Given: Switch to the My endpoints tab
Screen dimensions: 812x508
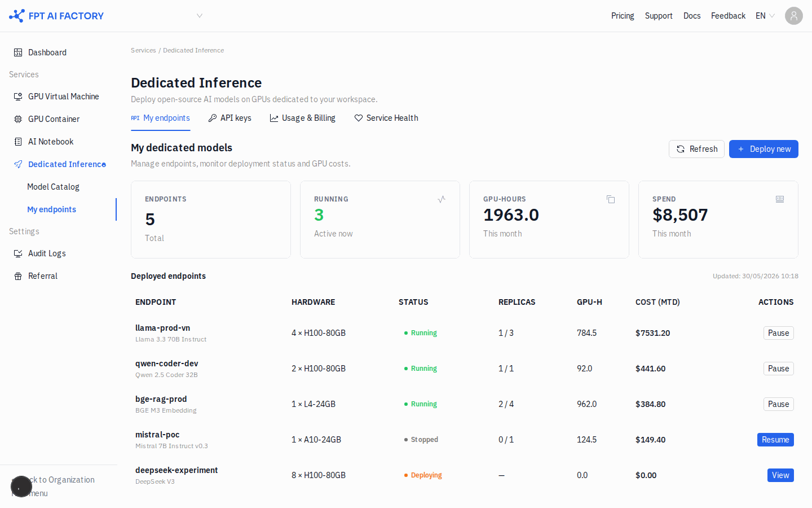Looking at the screenshot, I should tap(161, 118).
